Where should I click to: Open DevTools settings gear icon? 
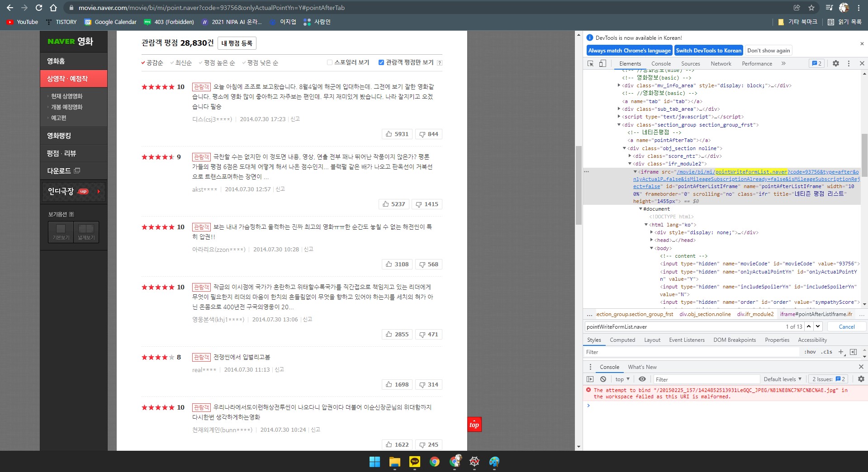836,63
